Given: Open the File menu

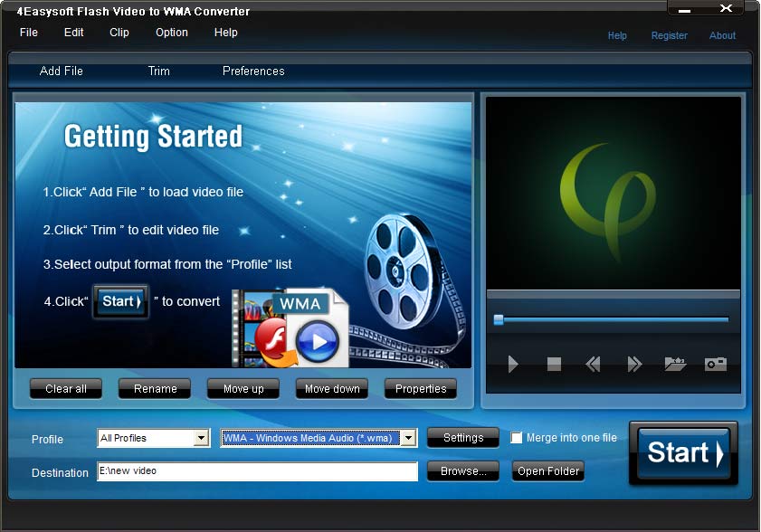Looking at the screenshot, I should coord(29,33).
